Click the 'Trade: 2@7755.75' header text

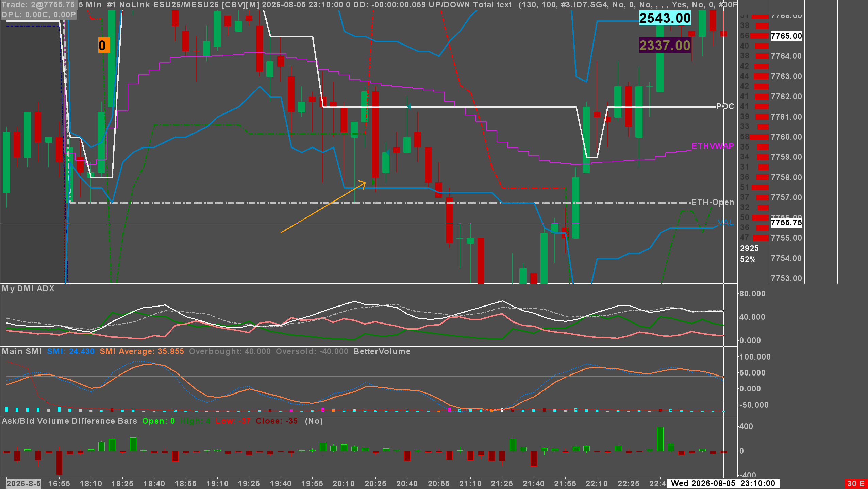coord(38,5)
